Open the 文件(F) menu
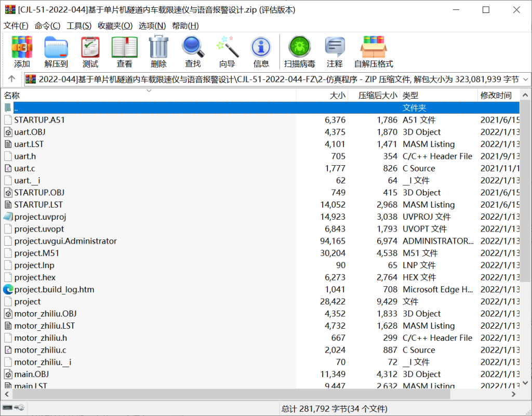Image resolution: width=532 pixels, height=416 pixels. click(x=16, y=26)
